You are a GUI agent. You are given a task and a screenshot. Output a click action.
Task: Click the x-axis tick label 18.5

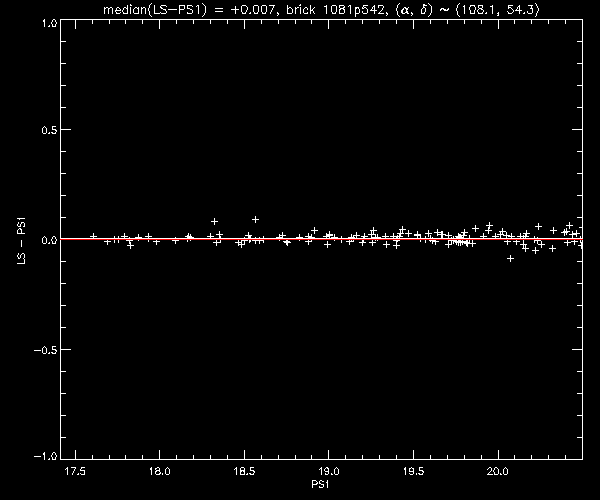[x=244, y=471]
